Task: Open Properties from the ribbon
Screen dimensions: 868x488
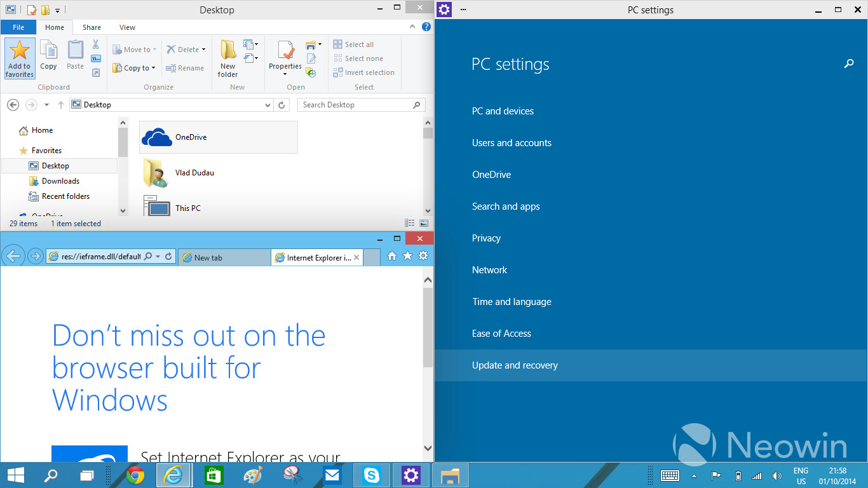Action: pyautogui.click(x=285, y=51)
